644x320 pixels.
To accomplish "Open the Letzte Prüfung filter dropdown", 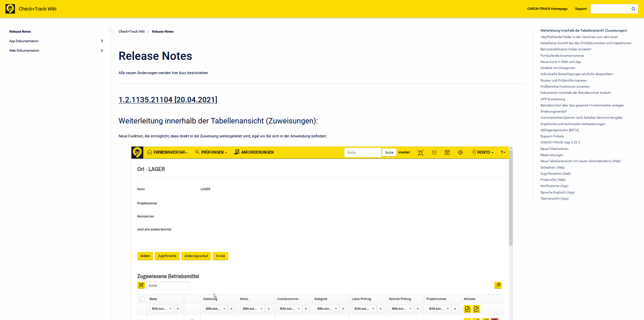I will coord(365,309).
